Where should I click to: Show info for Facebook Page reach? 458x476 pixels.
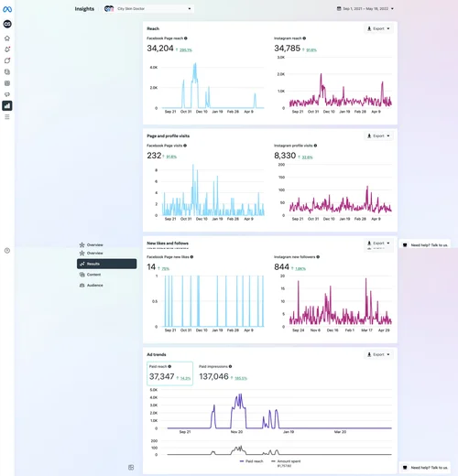tap(186, 38)
